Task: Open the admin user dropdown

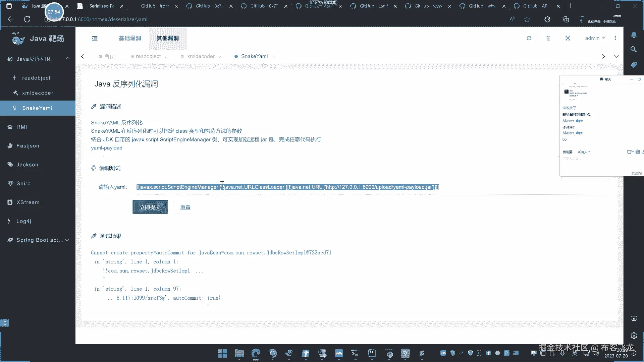Action: 595,38
